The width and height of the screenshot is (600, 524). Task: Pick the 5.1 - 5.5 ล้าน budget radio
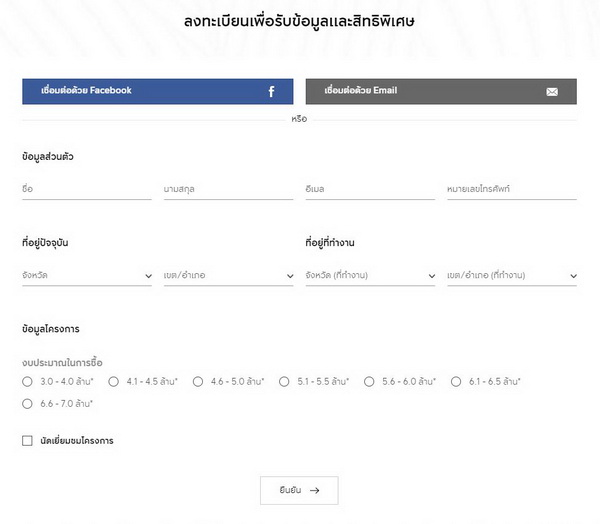coord(284,381)
